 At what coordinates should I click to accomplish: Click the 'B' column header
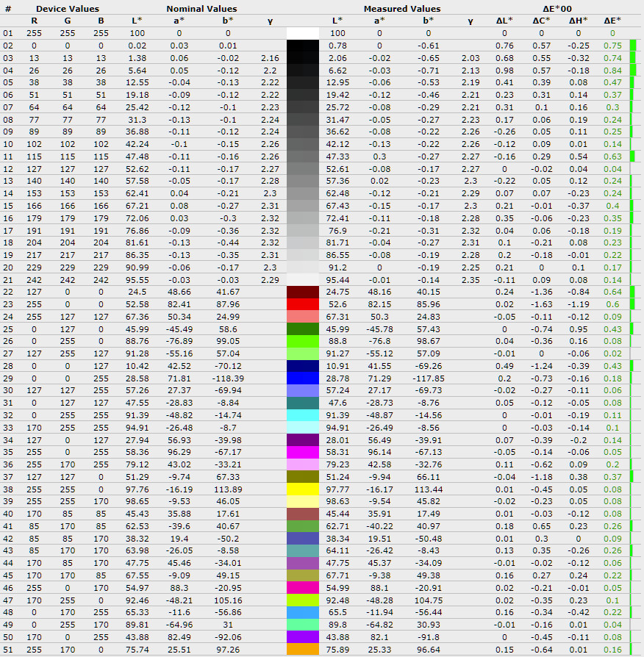101,21
